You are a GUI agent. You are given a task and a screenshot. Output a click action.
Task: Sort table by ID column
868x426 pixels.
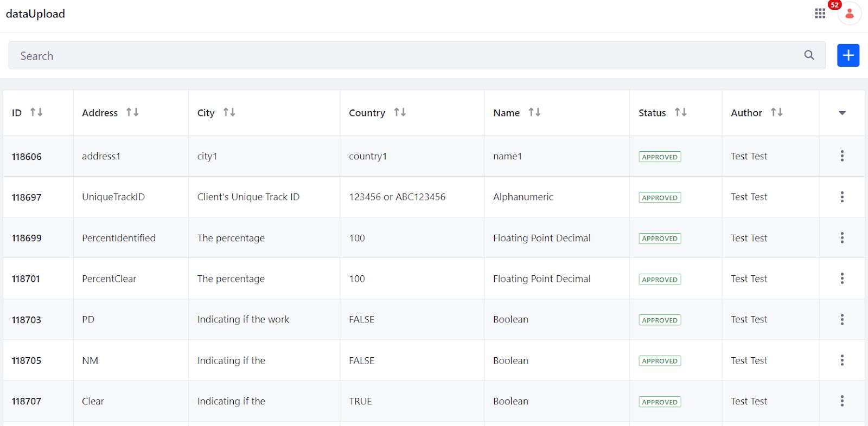(36, 112)
